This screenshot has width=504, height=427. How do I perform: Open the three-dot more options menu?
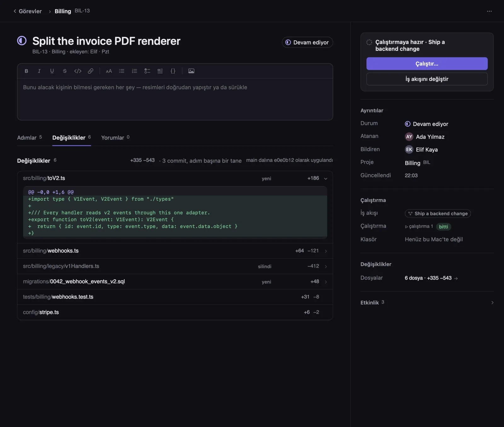489,11
